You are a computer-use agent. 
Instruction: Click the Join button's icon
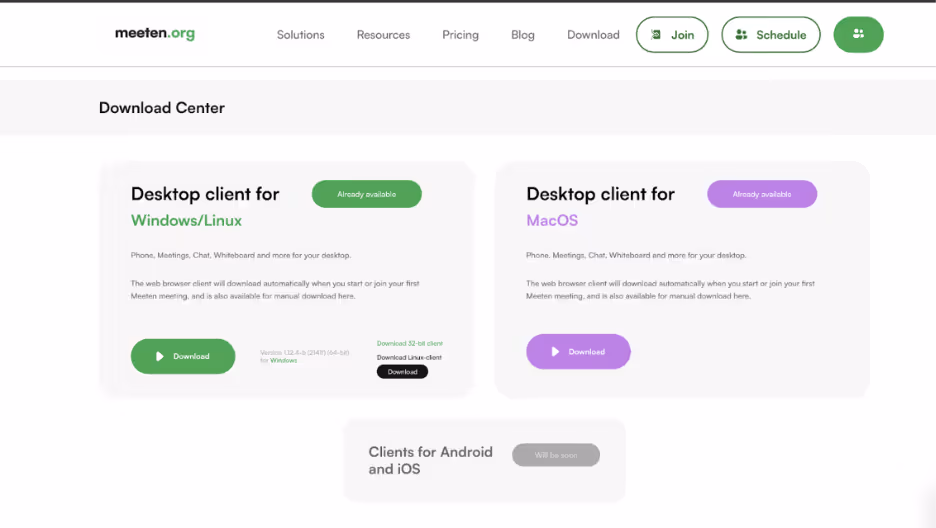click(x=655, y=35)
